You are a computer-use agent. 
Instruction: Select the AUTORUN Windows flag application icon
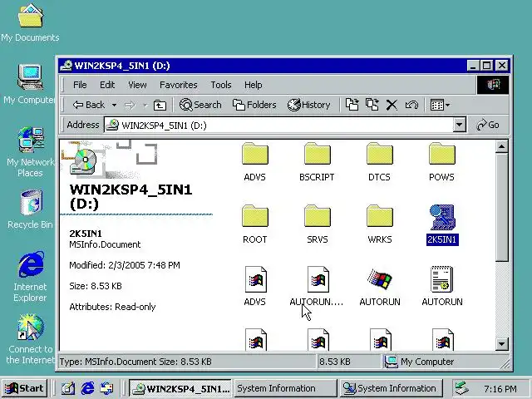(x=380, y=279)
